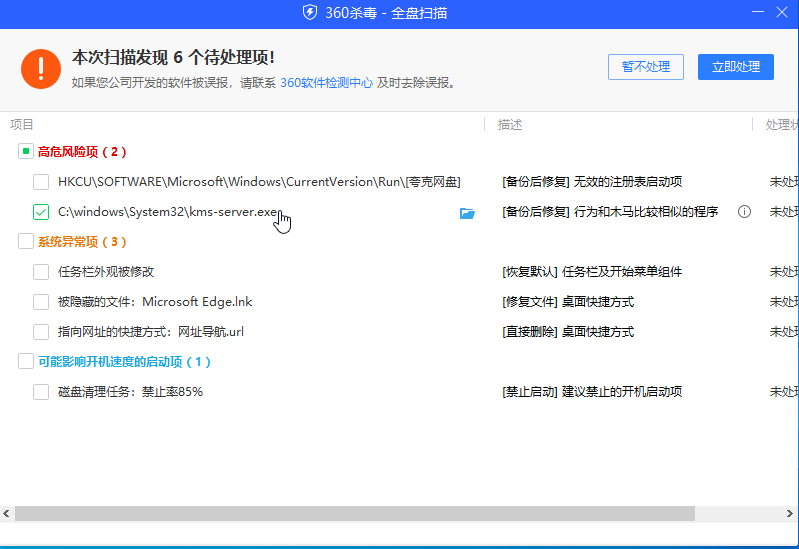The height and width of the screenshot is (549, 799).
Task: Select the C:\windows\System32\kms-server.exe row text
Action: (x=168, y=212)
